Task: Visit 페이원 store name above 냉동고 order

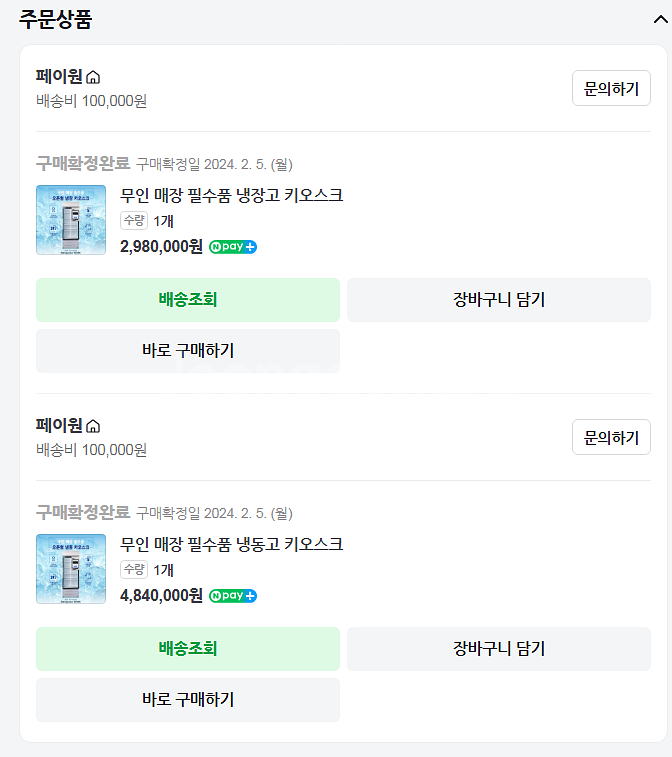Action: (59, 426)
